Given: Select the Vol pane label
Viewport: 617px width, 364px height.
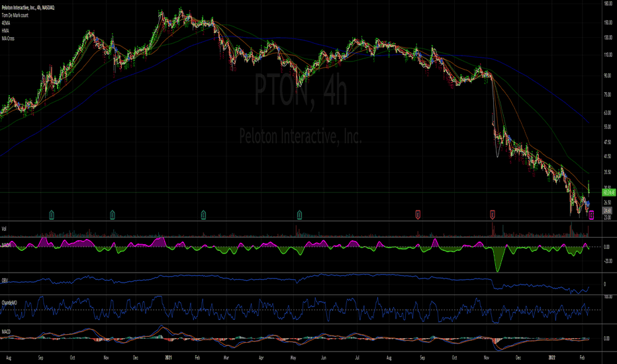Looking at the screenshot, I should 4,228.
